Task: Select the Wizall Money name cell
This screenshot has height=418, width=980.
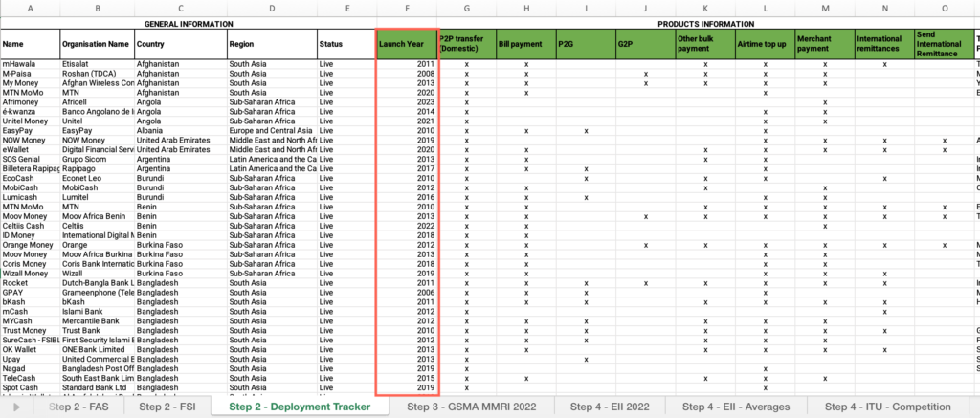Action: coord(30,274)
